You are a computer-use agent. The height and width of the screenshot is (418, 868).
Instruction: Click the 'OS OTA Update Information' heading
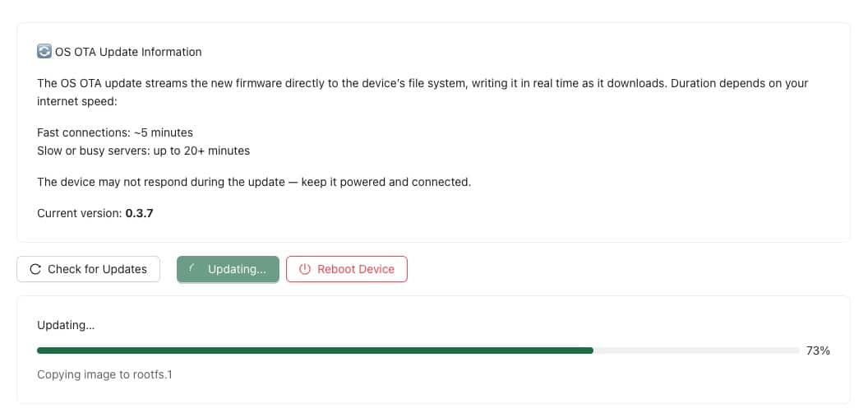[128, 52]
